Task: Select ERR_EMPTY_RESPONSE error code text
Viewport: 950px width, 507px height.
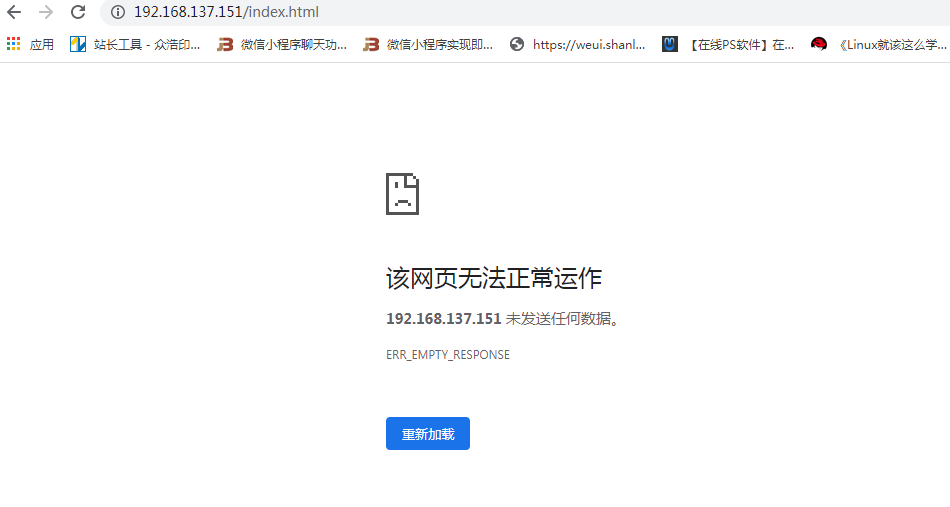Action: (448, 355)
